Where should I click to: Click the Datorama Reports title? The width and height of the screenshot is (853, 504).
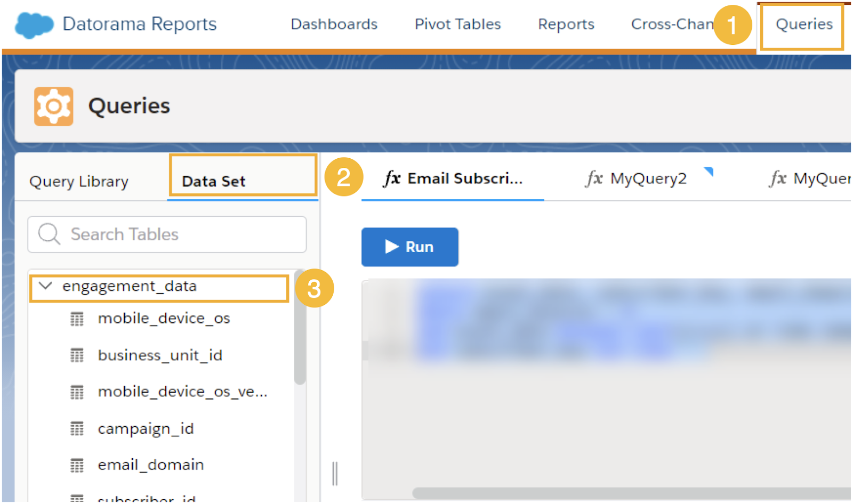(140, 24)
